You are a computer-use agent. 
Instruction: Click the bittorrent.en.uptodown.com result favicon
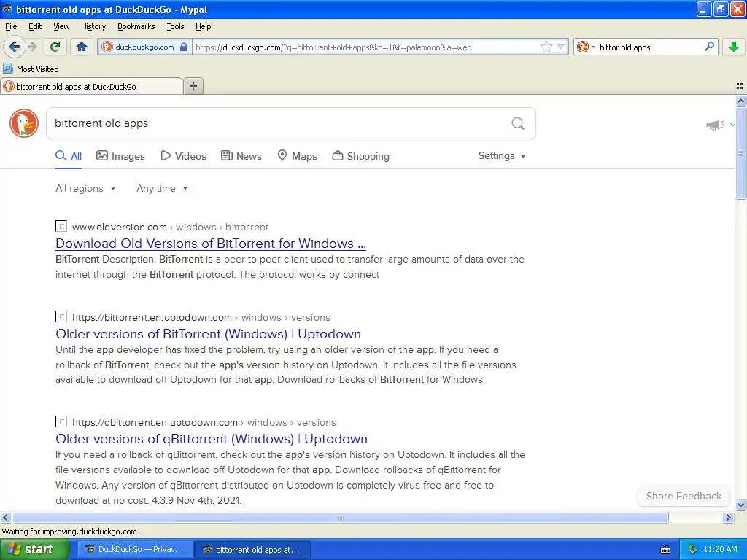61,316
